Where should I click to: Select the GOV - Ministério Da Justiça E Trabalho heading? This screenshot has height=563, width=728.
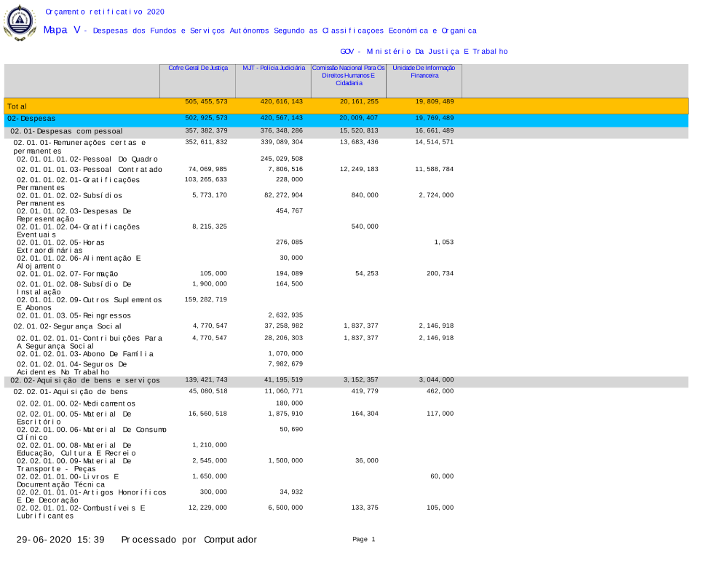(x=424, y=52)
